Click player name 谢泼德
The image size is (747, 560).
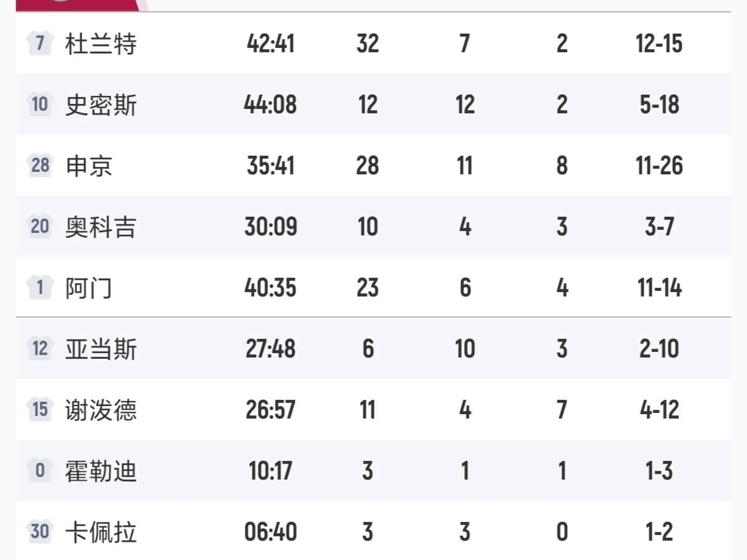[x=101, y=411]
